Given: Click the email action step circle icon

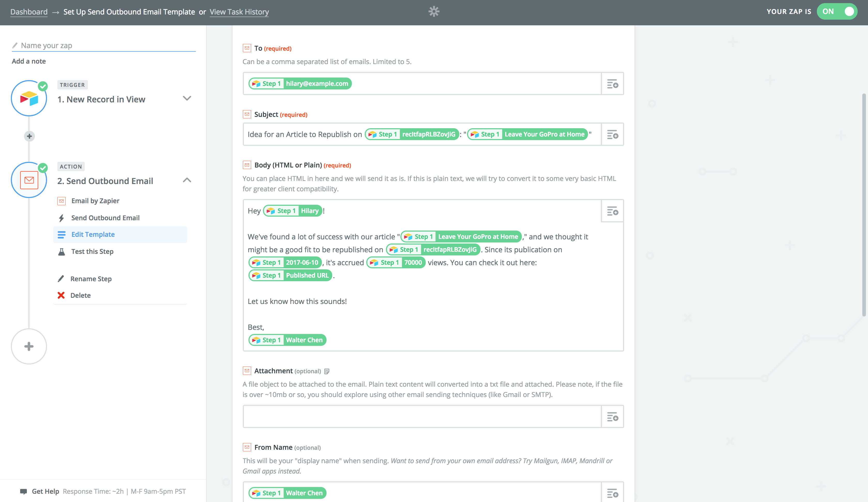Looking at the screenshot, I should [x=29, y=180].
